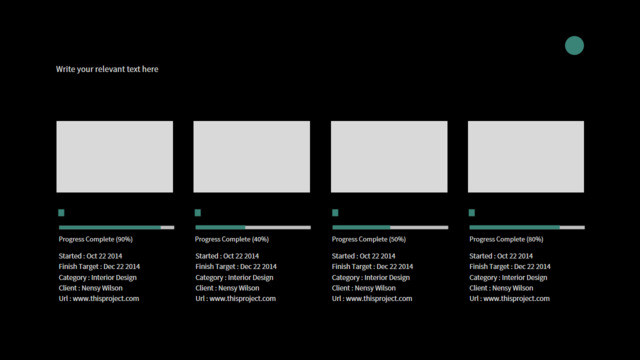Click teal square above 90% progress bar
The width and height of the screenshot is (640, 360).
coord(61,213)
